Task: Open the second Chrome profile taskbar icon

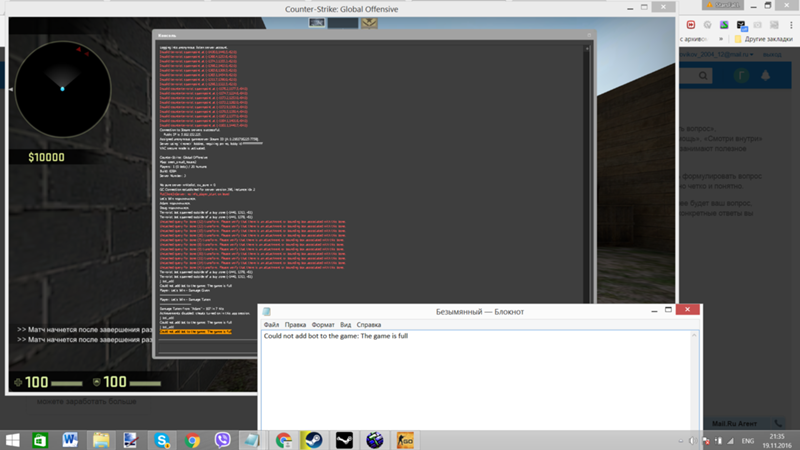Action: pos(283,440)
